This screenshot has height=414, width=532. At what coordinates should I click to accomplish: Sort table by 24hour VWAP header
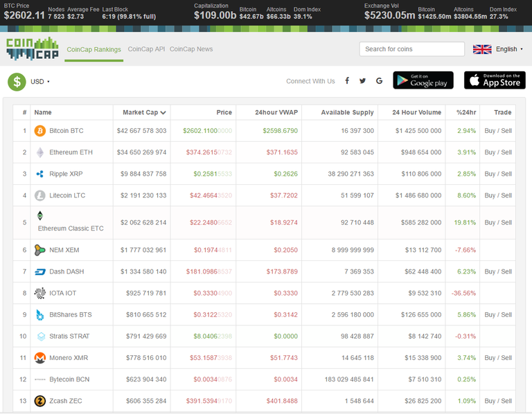[x=276, y=112]
